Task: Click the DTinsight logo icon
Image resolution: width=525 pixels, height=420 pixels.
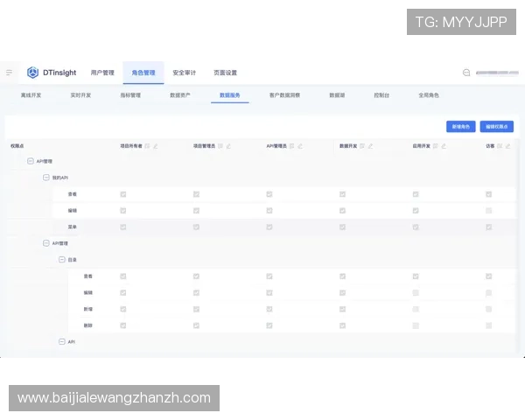Action: click(32, 73)
